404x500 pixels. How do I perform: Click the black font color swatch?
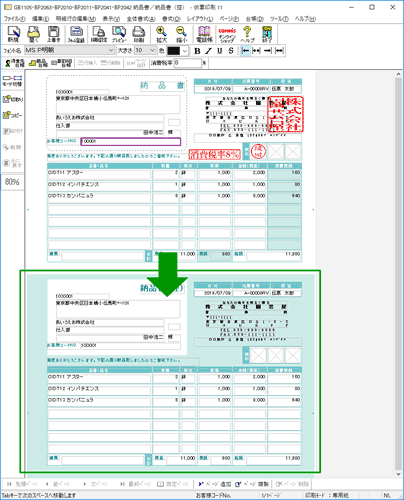[174, 51]
